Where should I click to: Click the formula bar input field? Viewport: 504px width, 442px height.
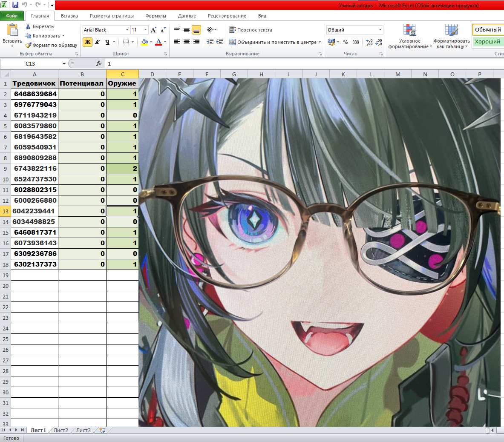(x=304, y=63)
